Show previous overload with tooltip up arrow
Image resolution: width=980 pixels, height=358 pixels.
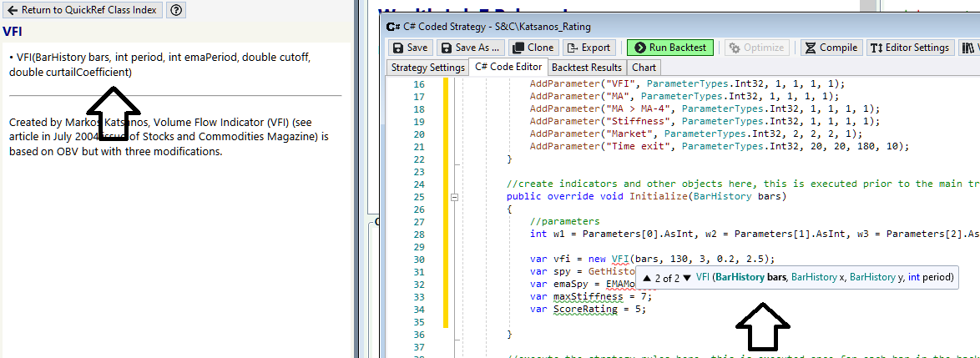pyautogui.click(x=648, y=277)
